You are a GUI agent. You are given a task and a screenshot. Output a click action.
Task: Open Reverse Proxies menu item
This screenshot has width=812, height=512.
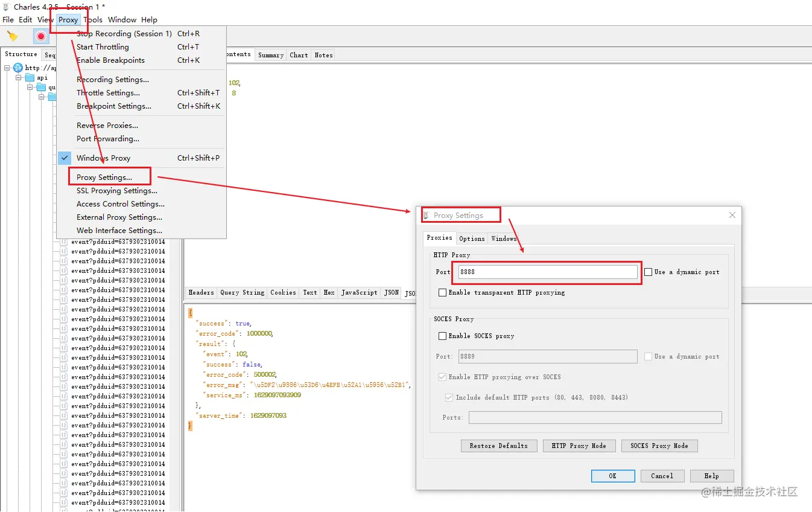(142, 126)
